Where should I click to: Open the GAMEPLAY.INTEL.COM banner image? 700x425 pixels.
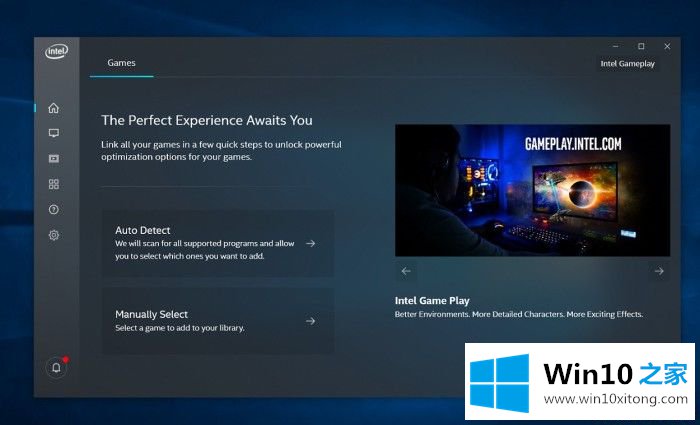point(533,190)
